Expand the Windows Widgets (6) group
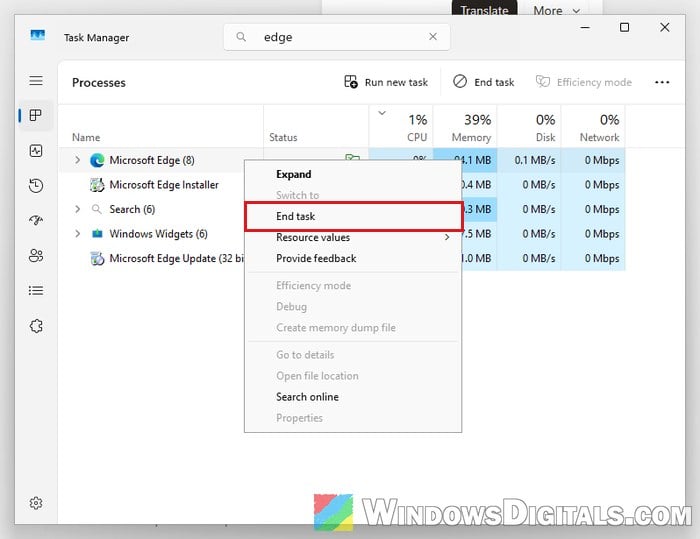This screenshot has width=700, height=539. coord(77,234)
